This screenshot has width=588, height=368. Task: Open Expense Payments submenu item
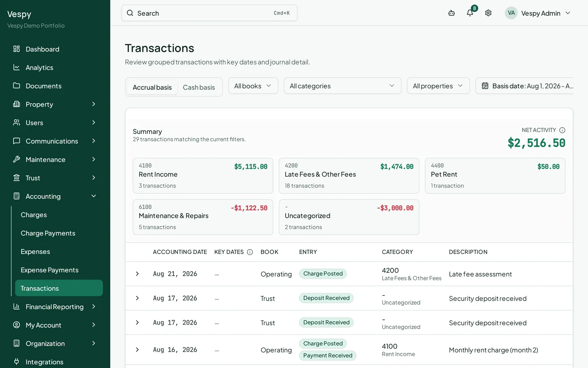(x=59, y=270)
